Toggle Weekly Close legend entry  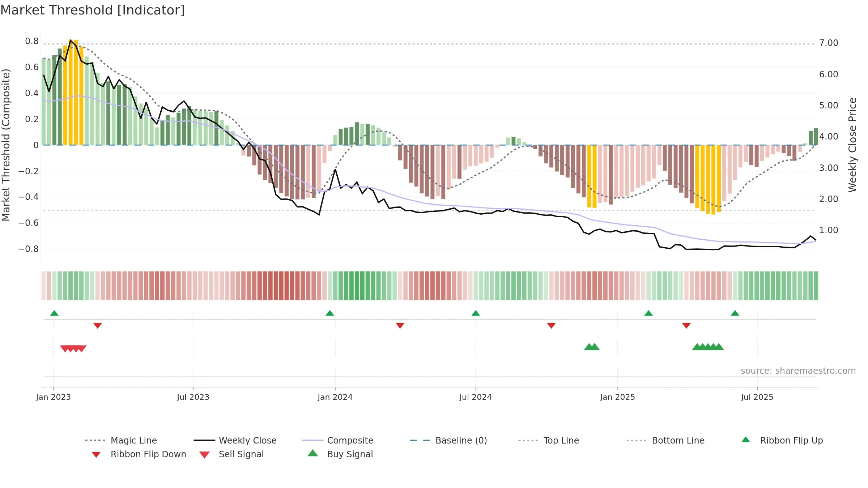pos(235,440)
